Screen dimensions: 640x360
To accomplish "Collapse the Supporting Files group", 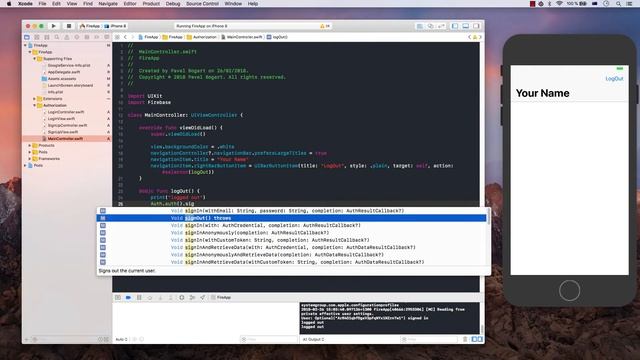I will (35, 59).
